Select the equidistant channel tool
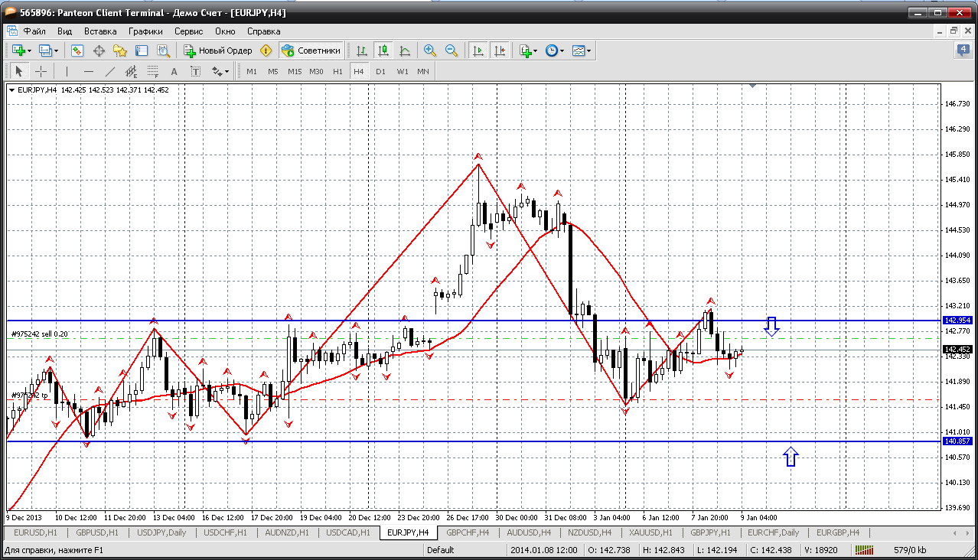978x560 pixels. 132,71
